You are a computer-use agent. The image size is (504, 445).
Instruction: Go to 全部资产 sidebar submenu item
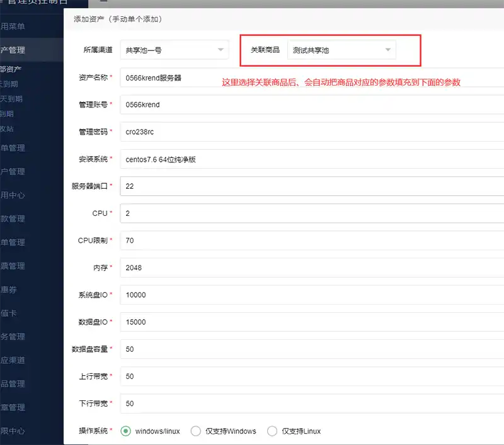(x=11, y=69)
